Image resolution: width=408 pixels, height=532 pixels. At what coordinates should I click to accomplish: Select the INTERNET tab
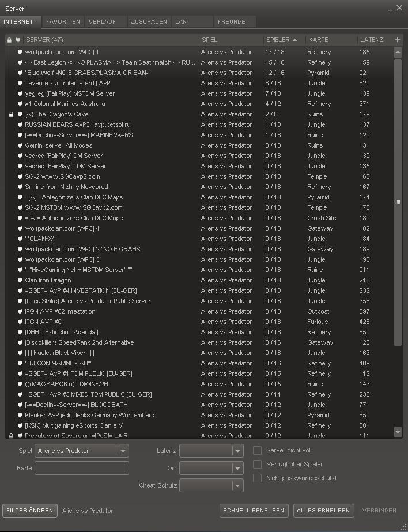point(20,22)
